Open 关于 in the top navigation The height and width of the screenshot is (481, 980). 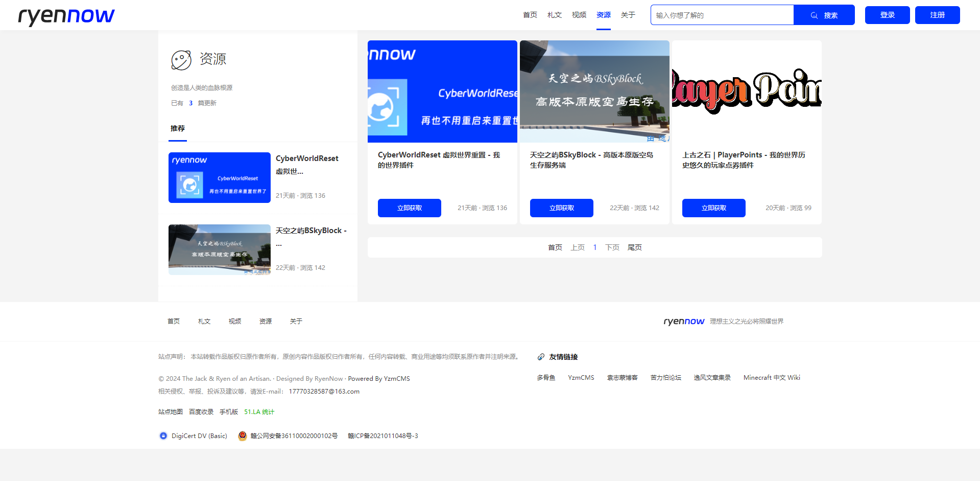628,15
